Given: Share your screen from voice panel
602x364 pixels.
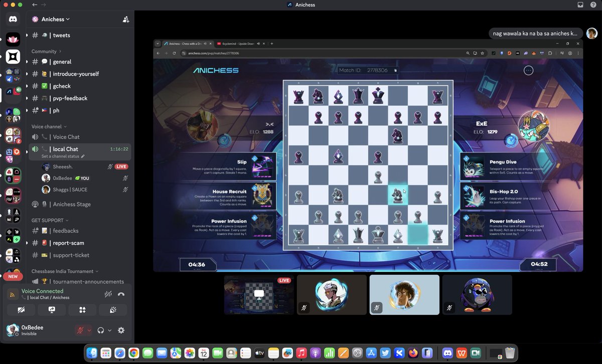Looking at the screenshot, I should 52,310.
